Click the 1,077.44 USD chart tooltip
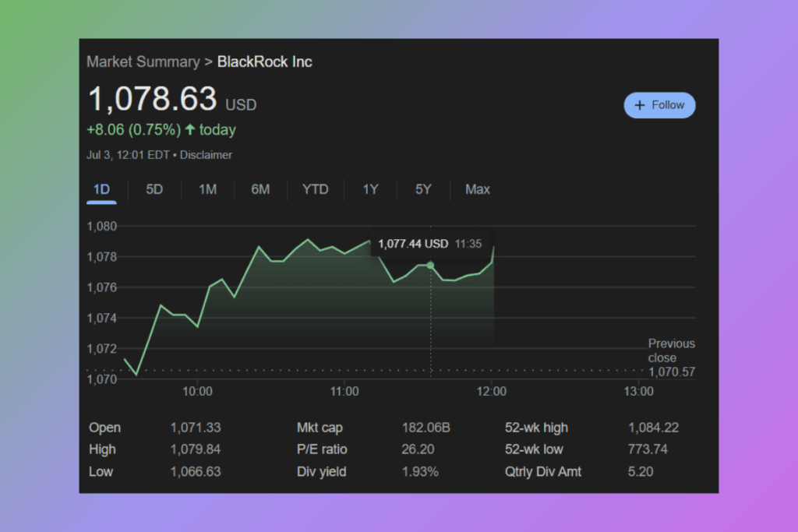This screenshot has height=532, width=798. click(x=429, y=244)
